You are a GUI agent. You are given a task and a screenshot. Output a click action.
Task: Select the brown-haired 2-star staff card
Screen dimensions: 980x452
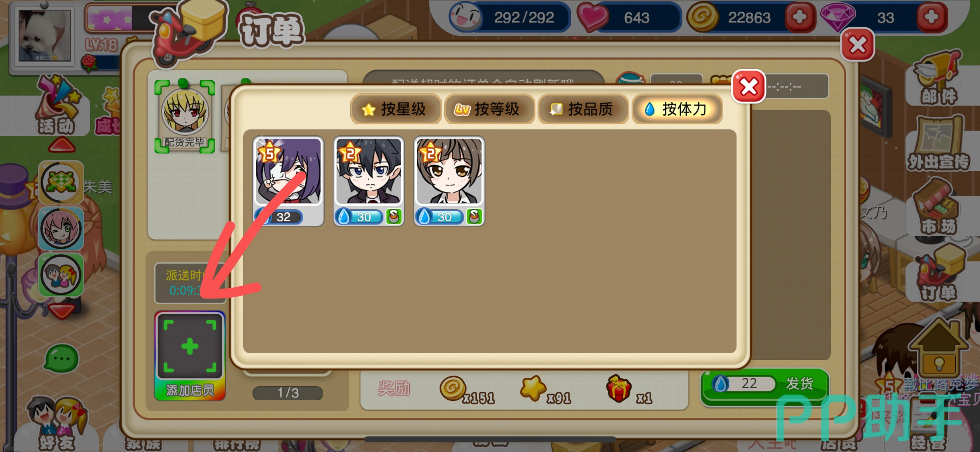[x=449, y=181]
